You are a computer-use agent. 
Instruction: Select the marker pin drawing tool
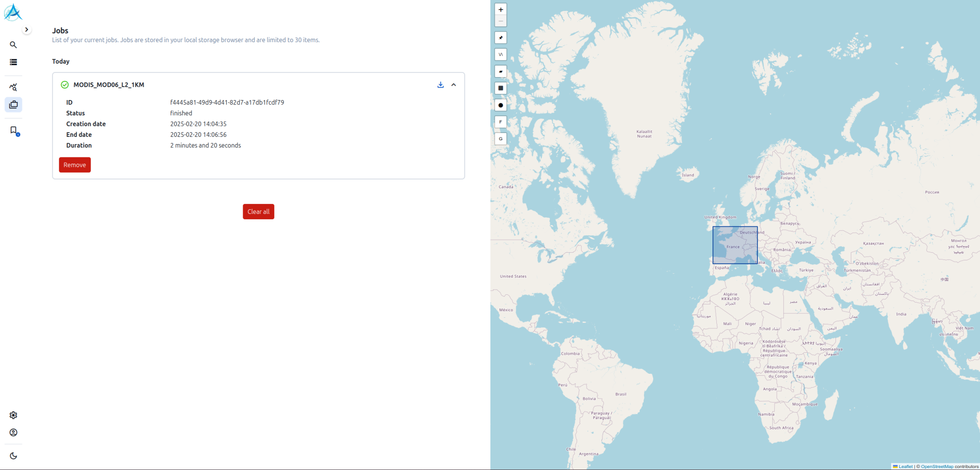(501, 38)
